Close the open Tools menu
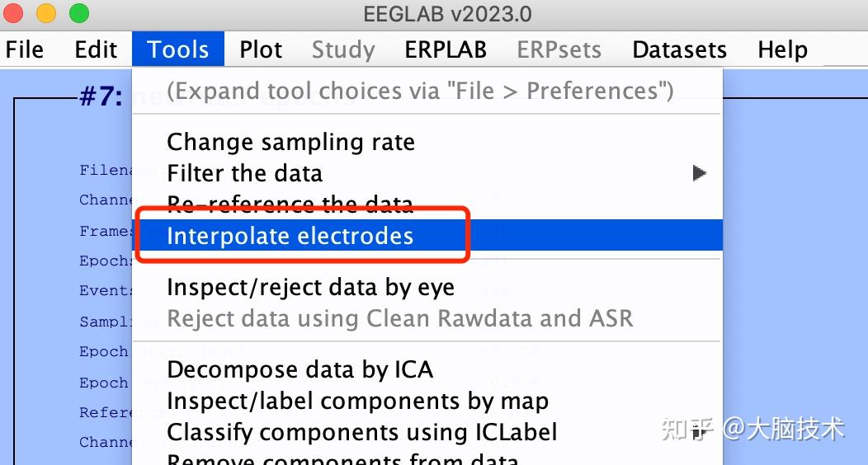Image resolution: width=868 pixels, height=465 pixels. point(178,49)
